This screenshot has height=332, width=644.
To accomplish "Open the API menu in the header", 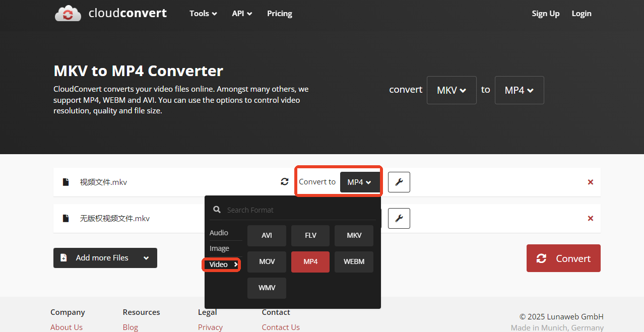I will (242, 14).
